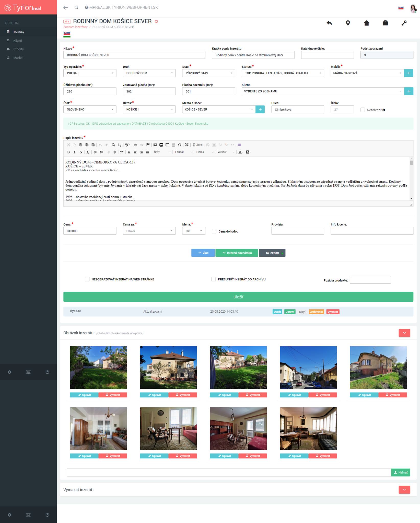
Task: Select Makléri in the sidebar
Action: coord(18,58)
